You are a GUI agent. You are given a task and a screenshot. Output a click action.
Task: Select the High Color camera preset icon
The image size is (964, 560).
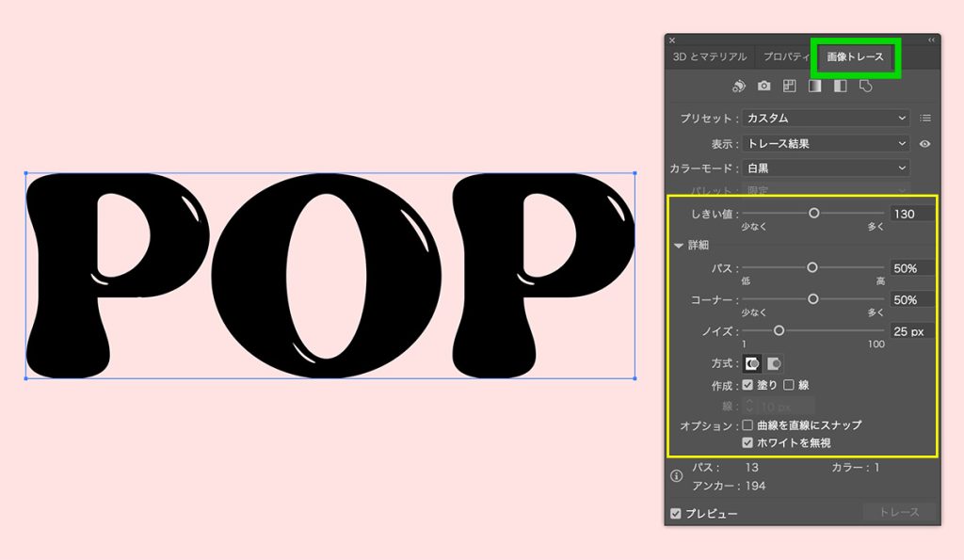(x=763, y=86)
